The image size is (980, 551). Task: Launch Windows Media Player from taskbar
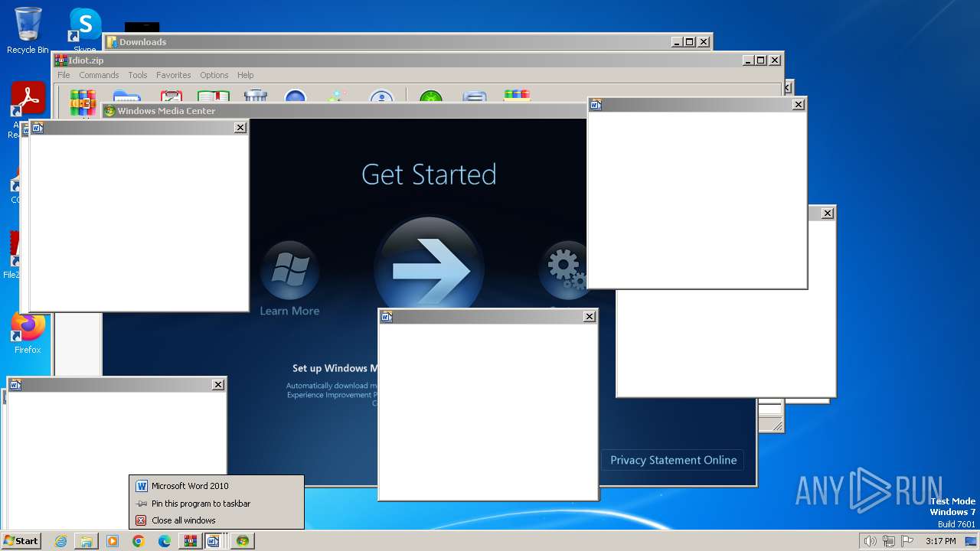point(113,541)
